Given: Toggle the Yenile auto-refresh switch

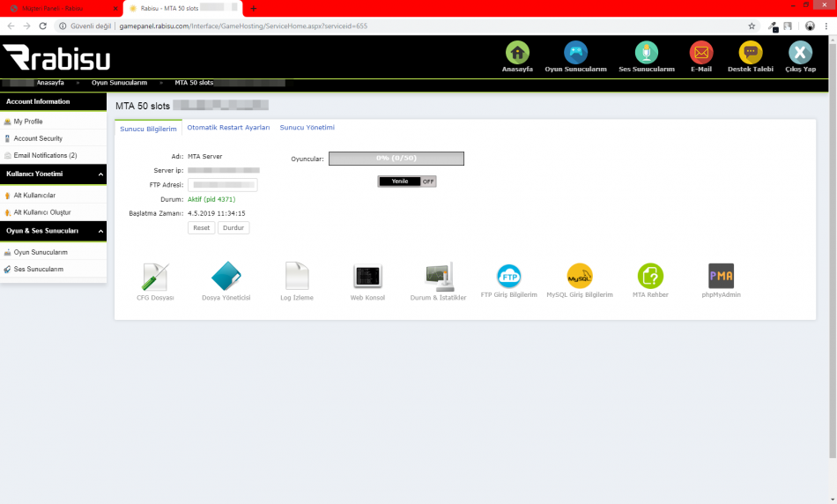Looking at the screenshot, I should 407,182.
